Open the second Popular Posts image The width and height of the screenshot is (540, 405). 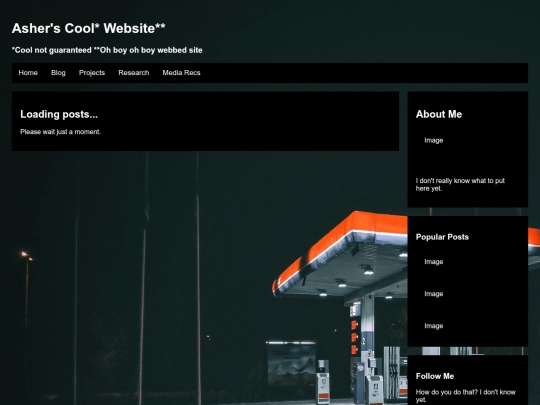tap(434, 294)
